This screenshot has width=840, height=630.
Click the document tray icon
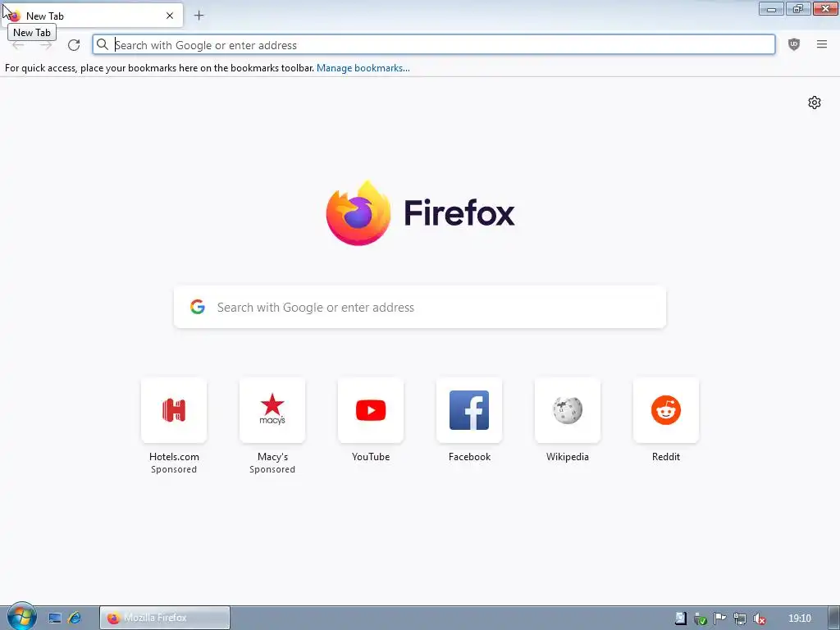pos(680,619)
